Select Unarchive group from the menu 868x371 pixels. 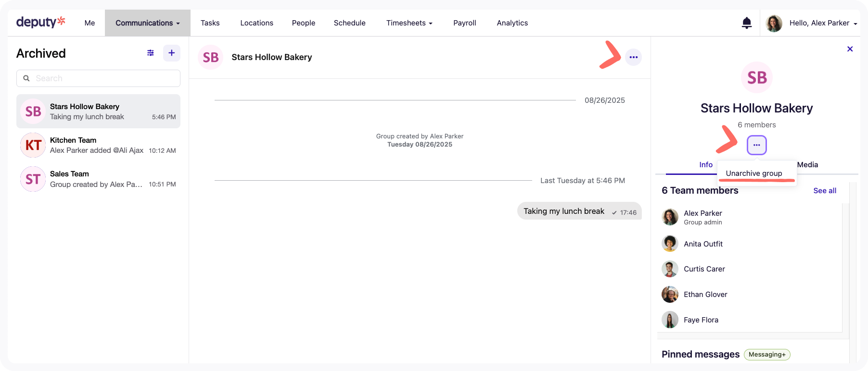pos(753,173)
